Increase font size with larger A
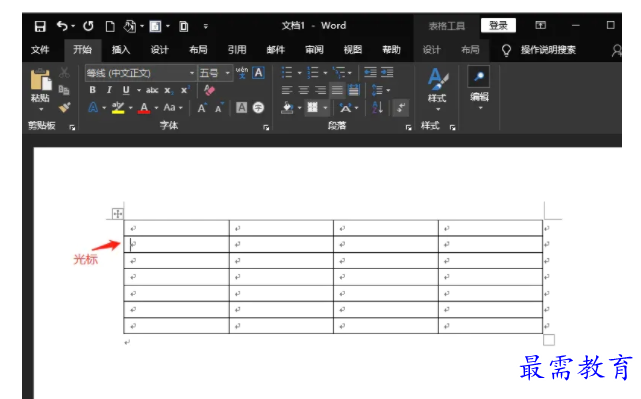The height and width of the screenshot is (399, 641). pyautogui.click(x=202, y=108)
